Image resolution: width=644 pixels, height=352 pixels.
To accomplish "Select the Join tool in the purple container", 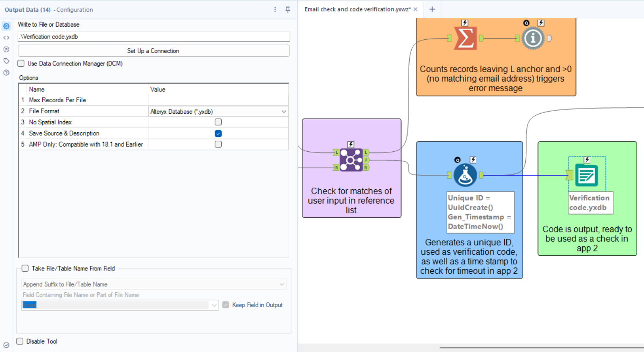I will point(351,160).
